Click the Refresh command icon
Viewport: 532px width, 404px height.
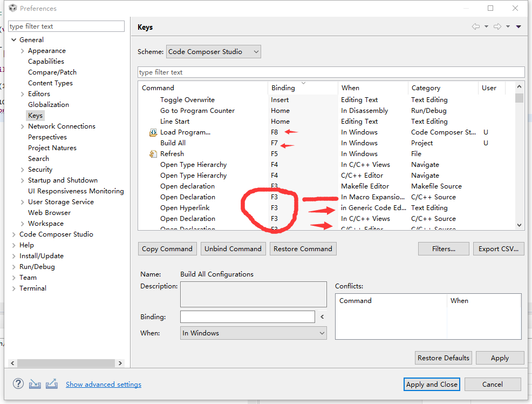click(153, 154)
